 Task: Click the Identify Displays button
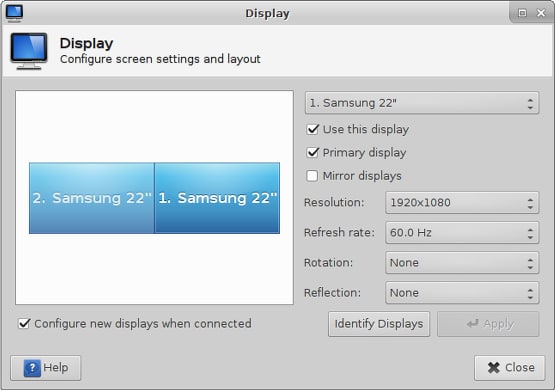(x=379, y=324)
